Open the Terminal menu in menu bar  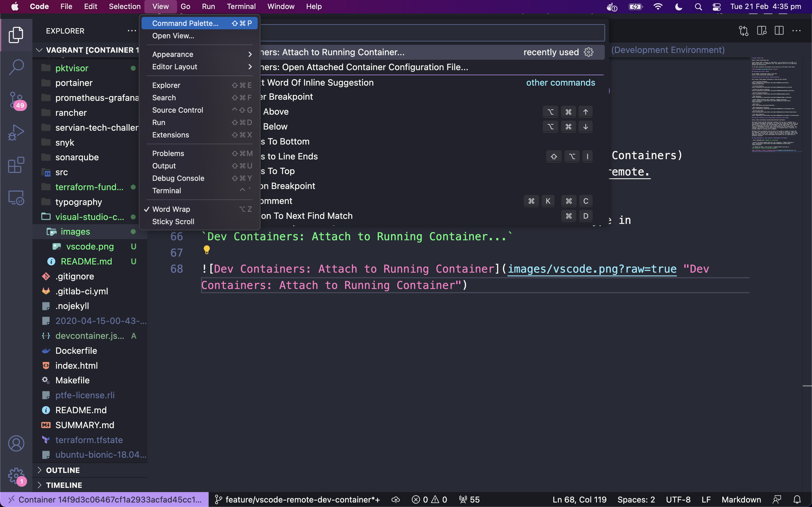pyautogui.click(x=241, y=6)
